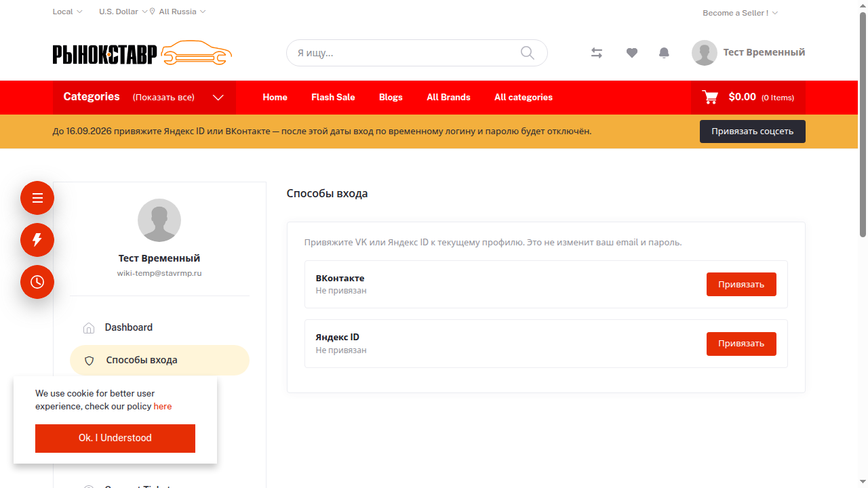Open the compare arrows icon

click(x=597, y=53)
